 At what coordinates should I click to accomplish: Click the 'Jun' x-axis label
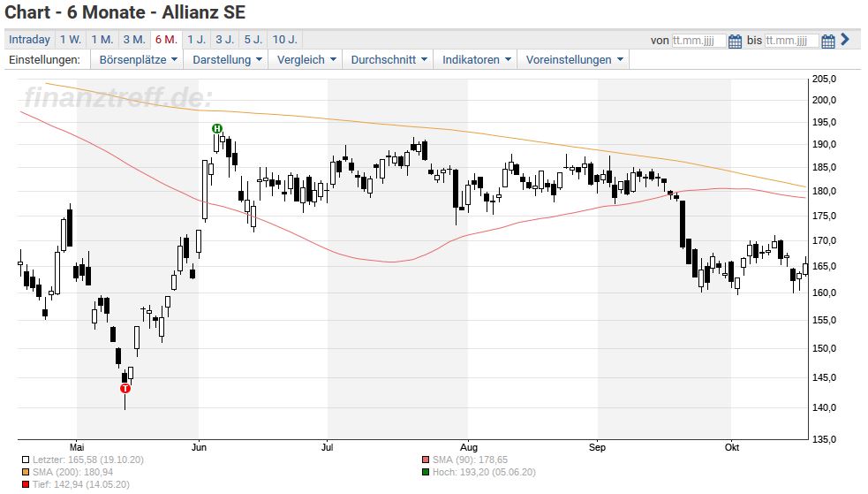click(x=199, y=447)
